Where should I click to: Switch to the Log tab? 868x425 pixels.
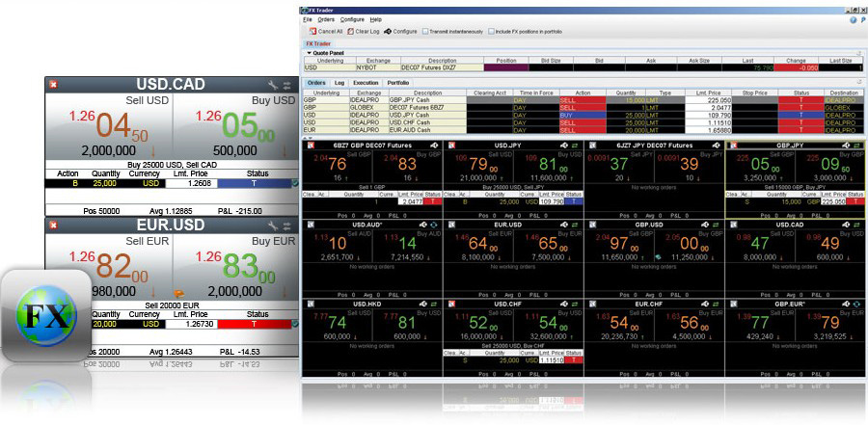pos(339,83)
